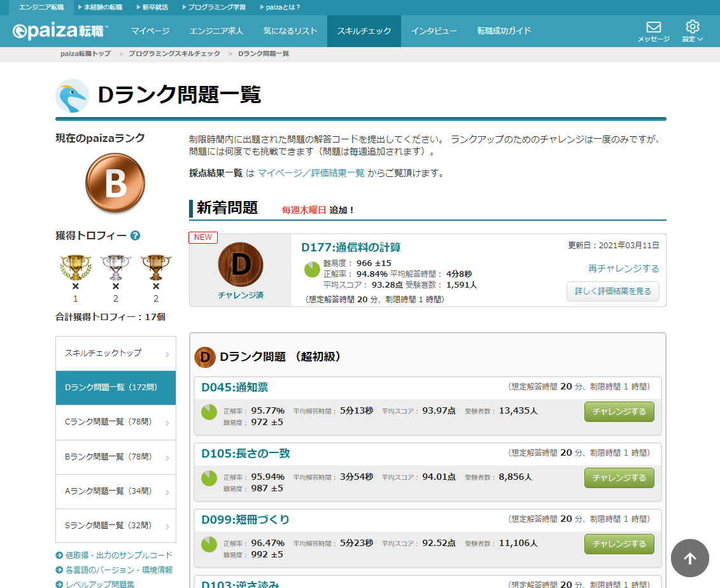The height and width of the screenshot is (588, 720).
Task: Click the D177 wooden D rank badge
Action: click(x=240, y=264)
